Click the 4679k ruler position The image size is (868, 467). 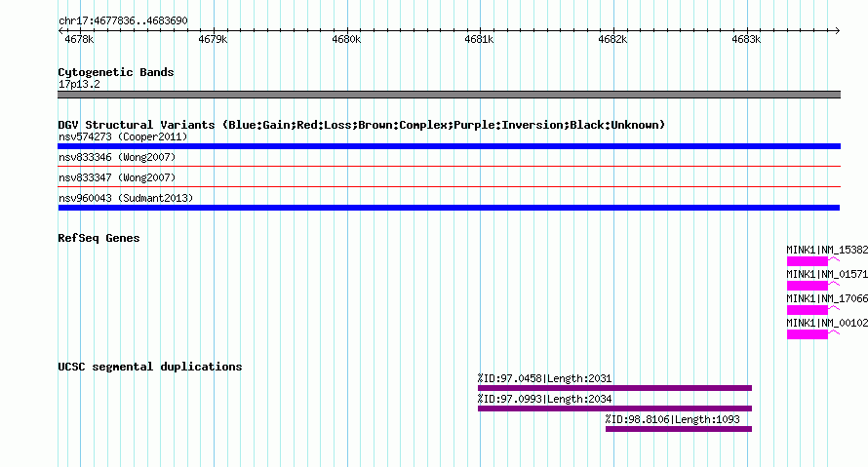(x=213, y=39)
